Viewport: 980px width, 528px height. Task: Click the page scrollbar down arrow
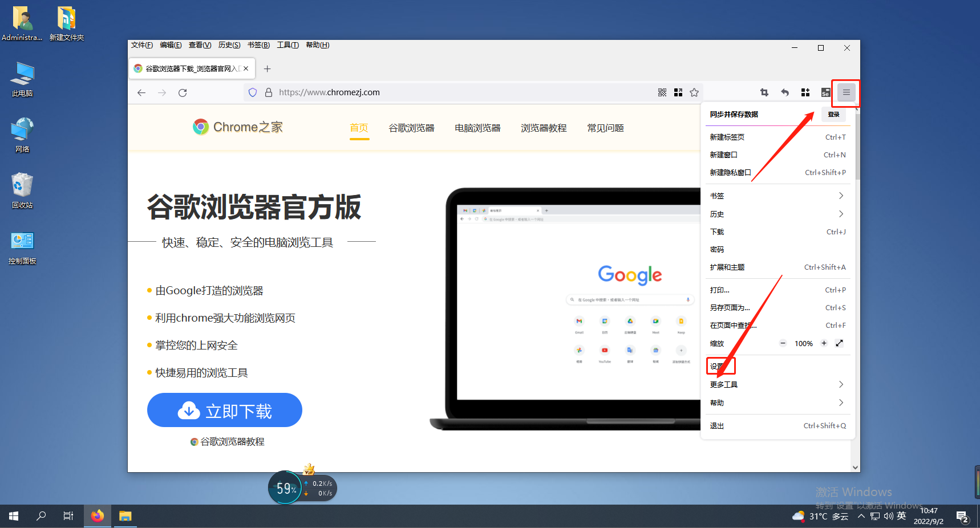855,468
